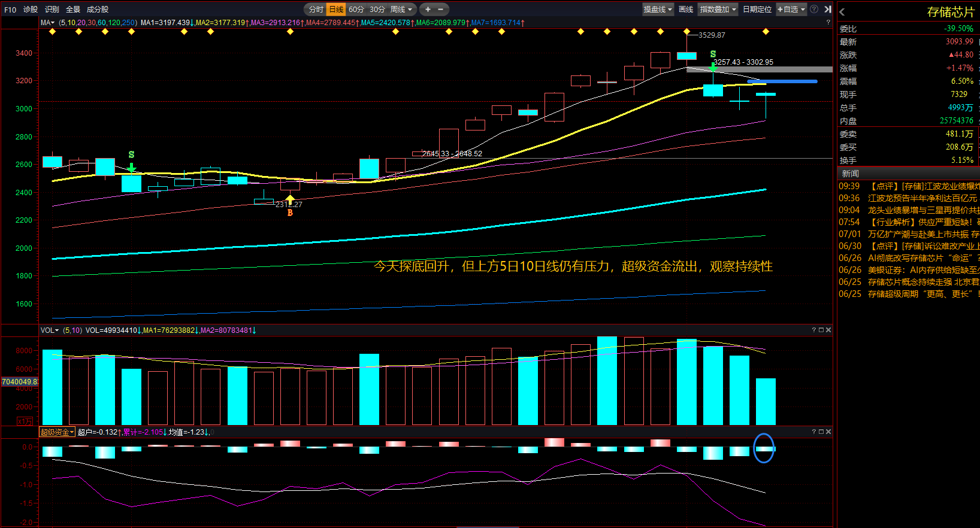The height and width of the screenshot is (528, 980).
Task: Open the MA indicator dropdown
Action: pos(47,23)
